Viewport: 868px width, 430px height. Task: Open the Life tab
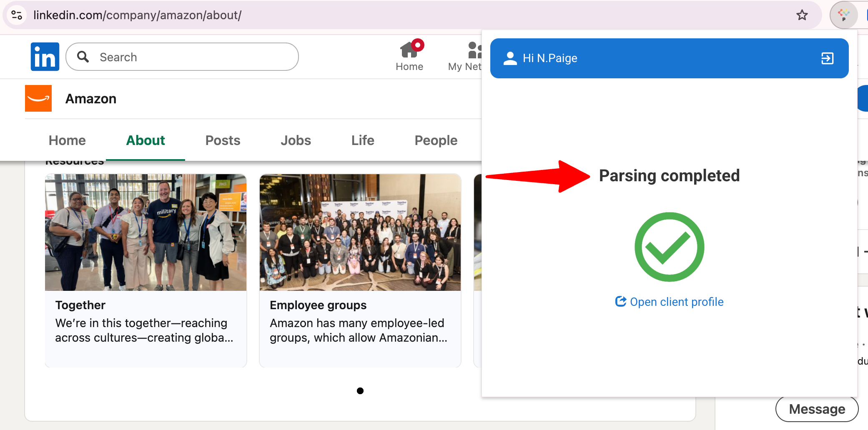point(363,140)
